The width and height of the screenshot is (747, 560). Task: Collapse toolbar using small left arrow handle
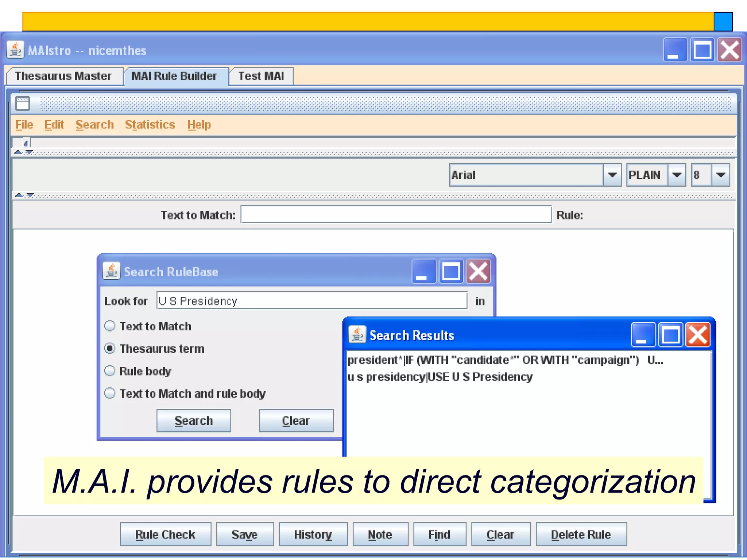tap(26, 143)
